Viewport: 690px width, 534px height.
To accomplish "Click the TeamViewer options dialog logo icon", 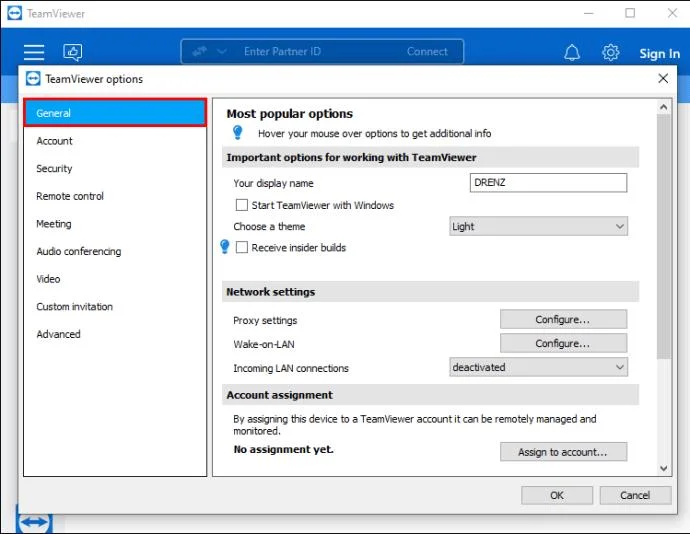I will (33, 79).
